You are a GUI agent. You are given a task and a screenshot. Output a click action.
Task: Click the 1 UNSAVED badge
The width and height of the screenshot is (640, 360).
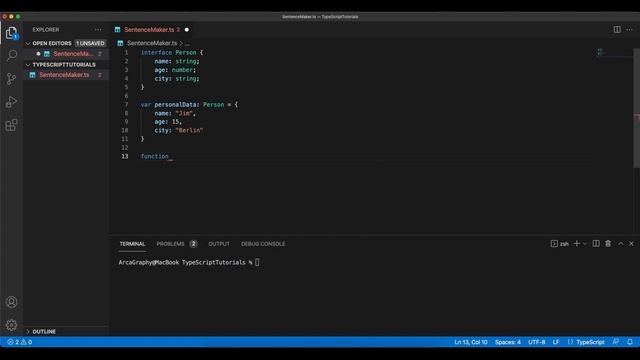click(90, 43)
